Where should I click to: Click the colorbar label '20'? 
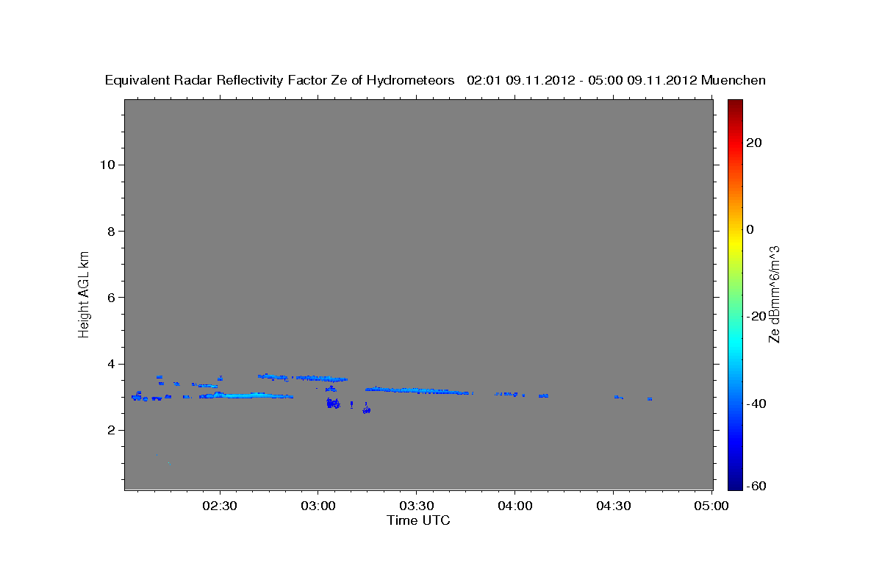[754, 143]
